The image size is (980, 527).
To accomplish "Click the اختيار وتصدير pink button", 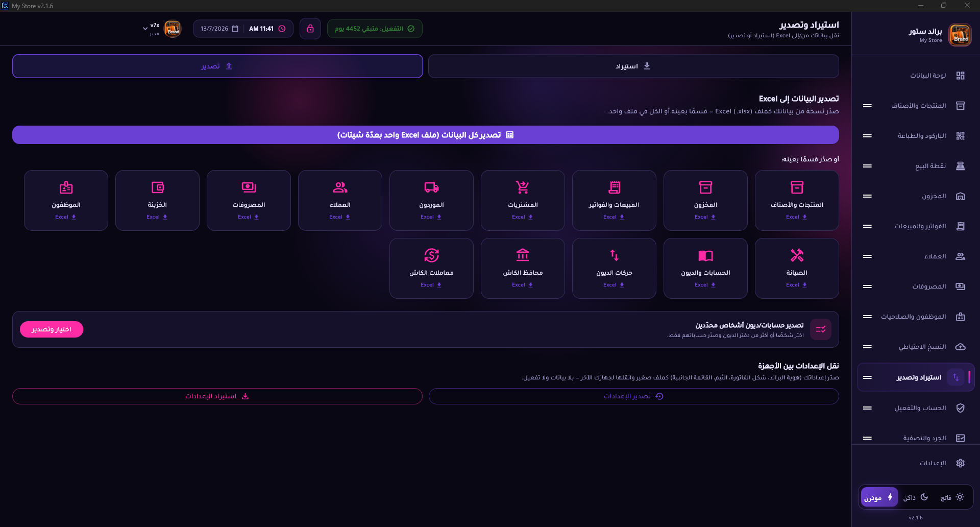I will click(x=52, y=329).
